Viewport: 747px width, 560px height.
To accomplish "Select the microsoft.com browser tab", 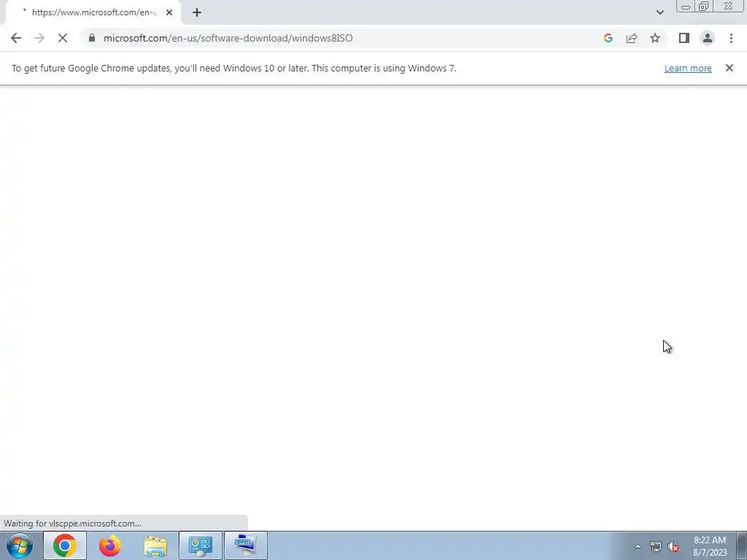I will coord(94,12).
